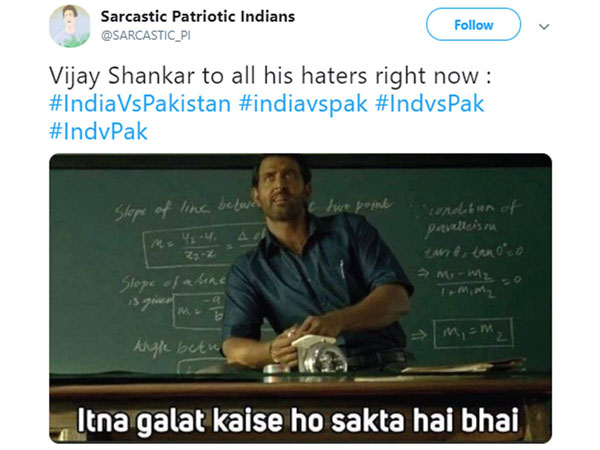
Task: Open the @SARCASTIC_PI handle link
Action: tap(145, 36)
